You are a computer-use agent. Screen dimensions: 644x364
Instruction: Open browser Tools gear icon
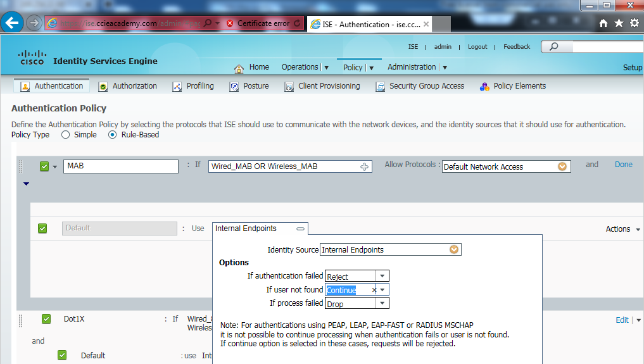coord(635,23)
